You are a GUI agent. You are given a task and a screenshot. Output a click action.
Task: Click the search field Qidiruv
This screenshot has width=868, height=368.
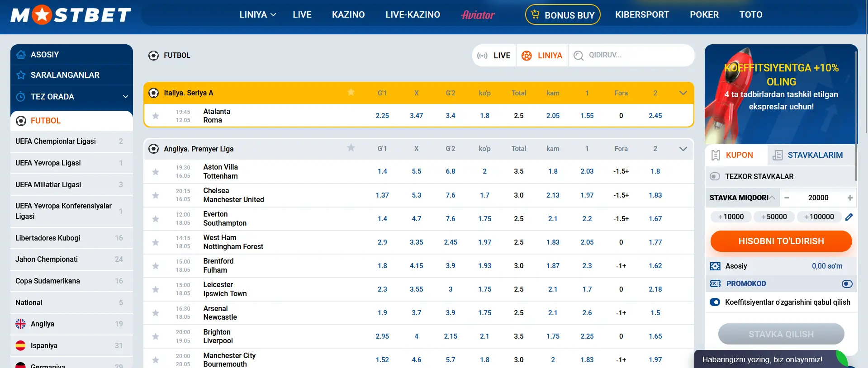(x=631, y=55)
